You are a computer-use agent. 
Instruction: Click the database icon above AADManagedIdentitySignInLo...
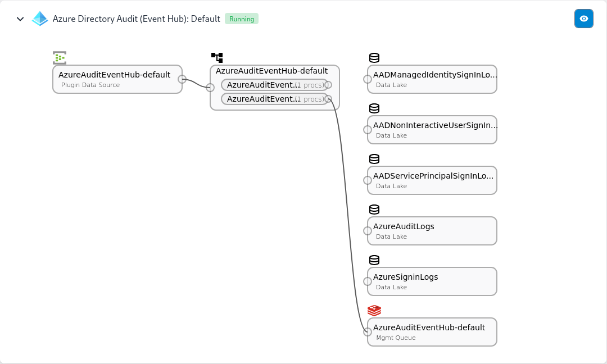374,58
